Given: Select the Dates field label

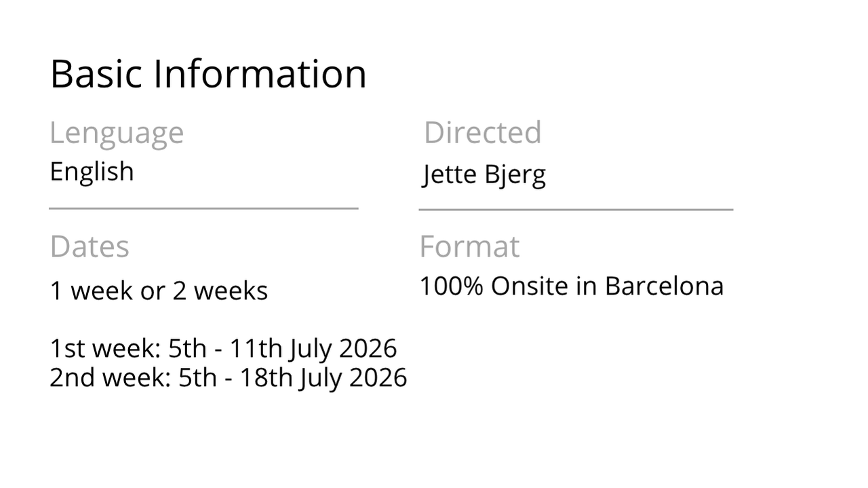Looking at the screenshot, I should (x=90, y=246).
